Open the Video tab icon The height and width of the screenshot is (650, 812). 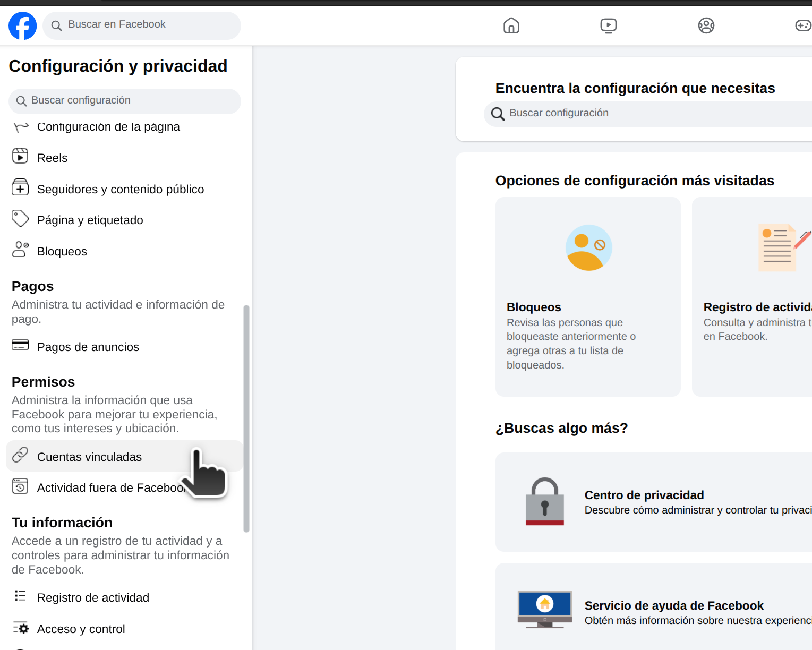click(x=609, y=25)
